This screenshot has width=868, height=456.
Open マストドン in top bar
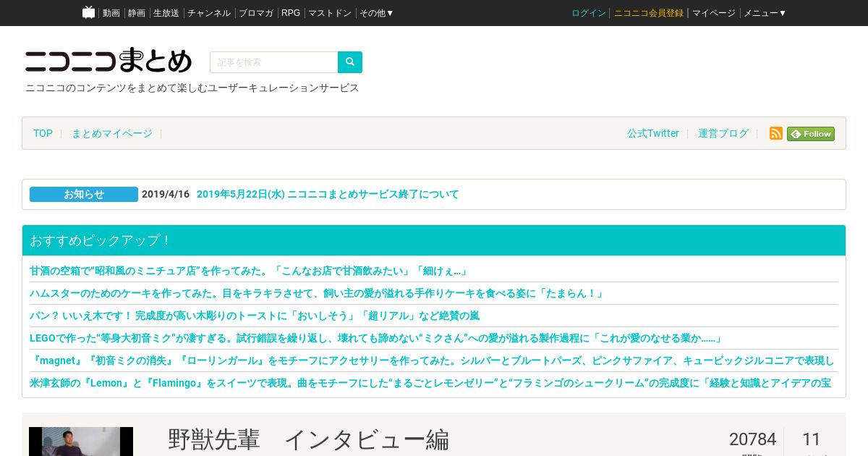point(330,13)
